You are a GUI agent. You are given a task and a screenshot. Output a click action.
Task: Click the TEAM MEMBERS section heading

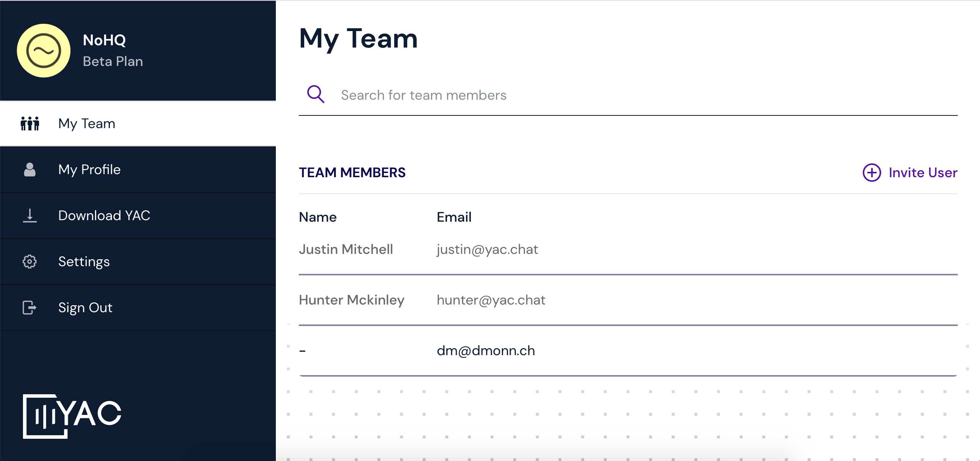[x=352, y=173]
